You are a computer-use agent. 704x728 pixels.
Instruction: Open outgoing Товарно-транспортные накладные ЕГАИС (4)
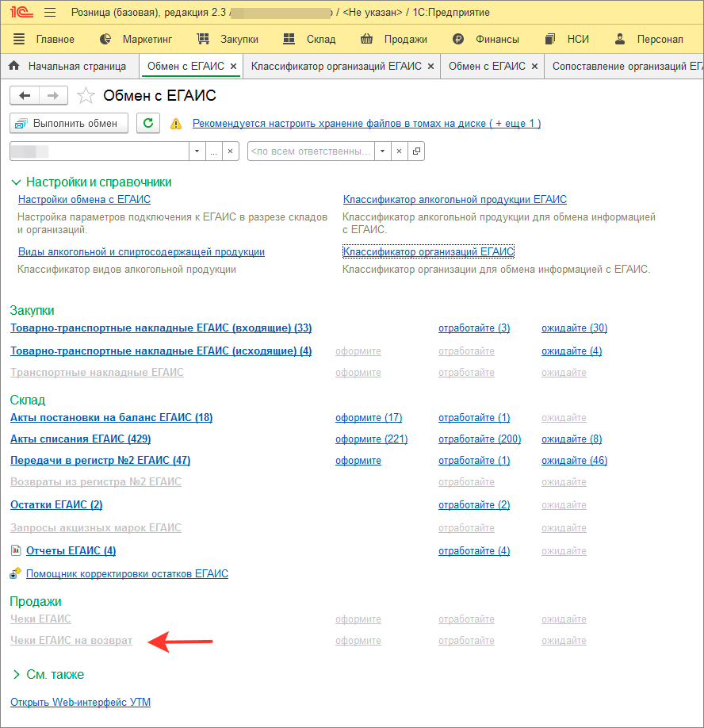pyautogui.click(x=161, y=351)
